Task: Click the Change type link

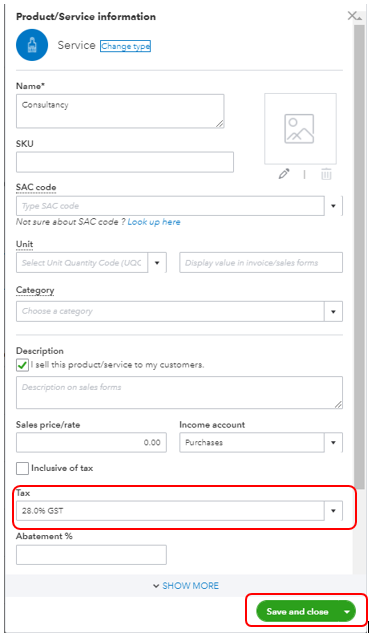Action: click(125, 46)
